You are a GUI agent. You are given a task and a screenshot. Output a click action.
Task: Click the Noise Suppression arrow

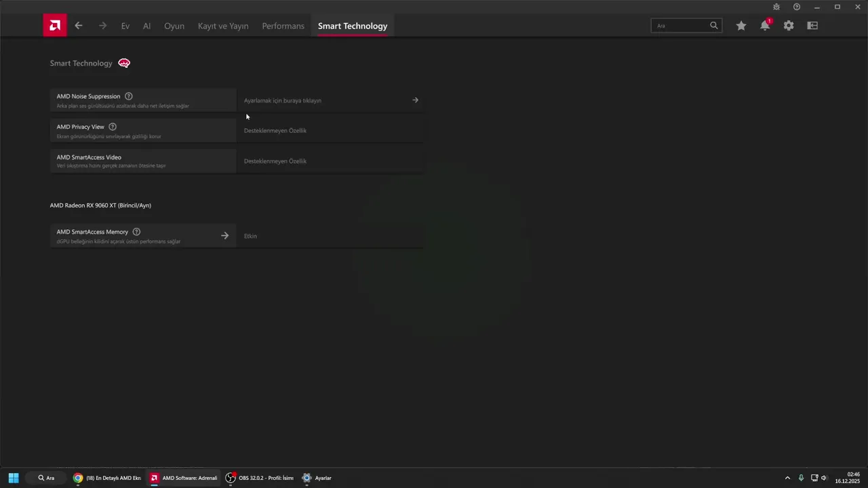[x=416, y=100]
